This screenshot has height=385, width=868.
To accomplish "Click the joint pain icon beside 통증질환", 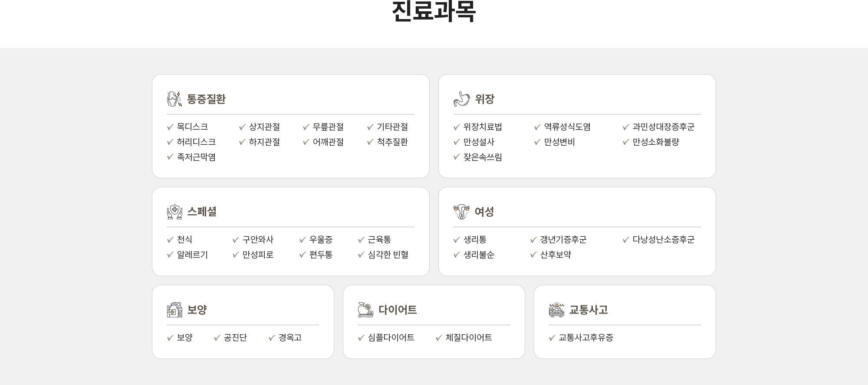I will point(174,99).
